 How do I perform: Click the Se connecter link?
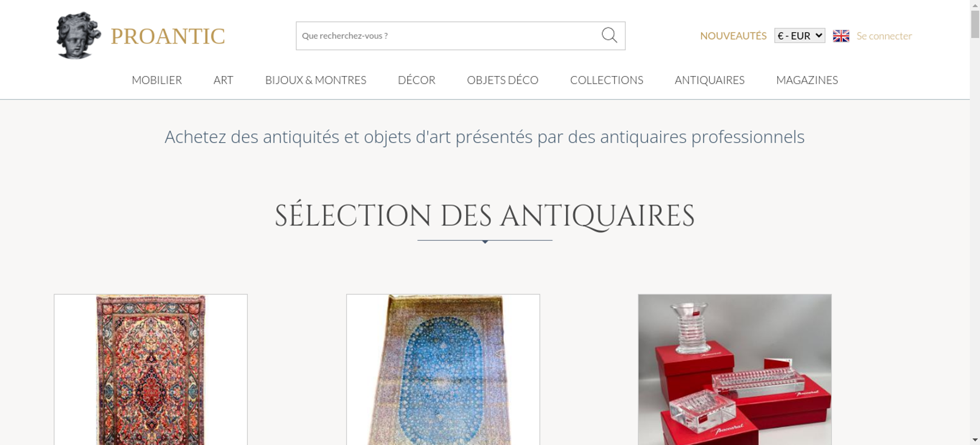pyautogui.click(x=884, y=36)
